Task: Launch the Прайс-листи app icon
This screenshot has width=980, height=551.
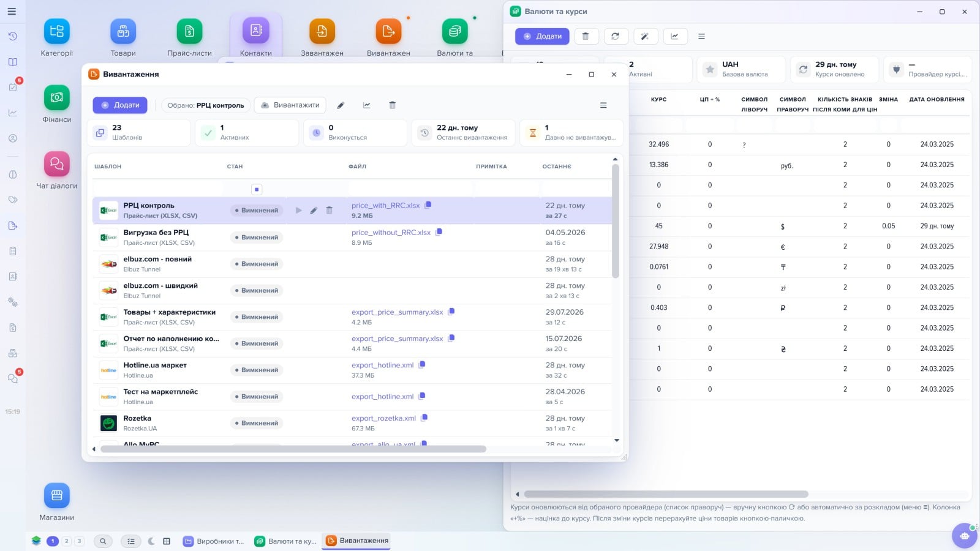Action: [189, 31]
